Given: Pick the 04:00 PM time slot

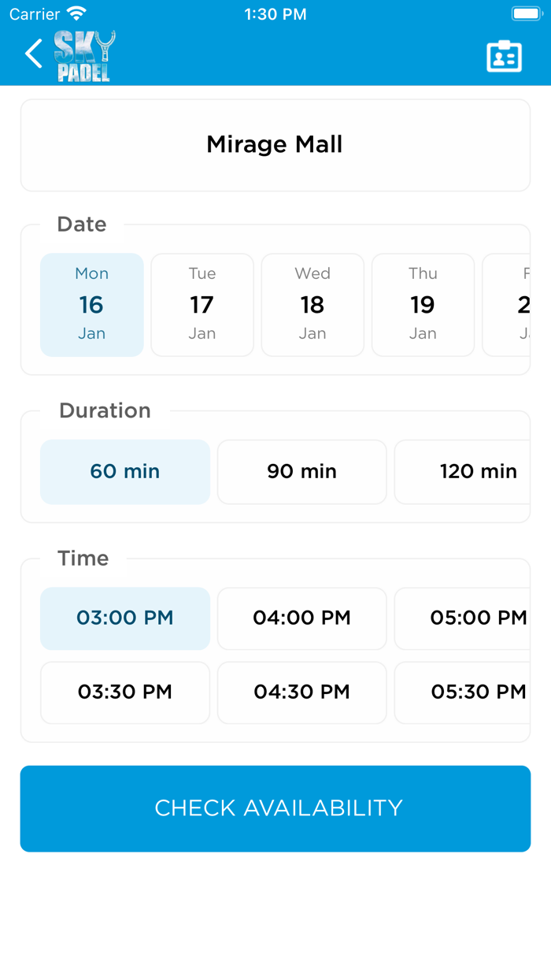Looking at the screenshot, I should tap(301, 618).
